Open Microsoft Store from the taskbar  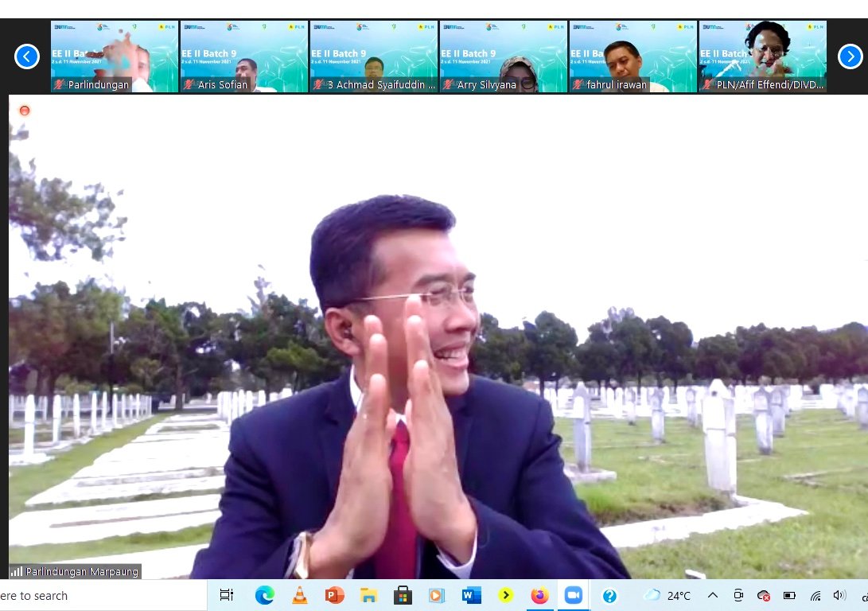[x=403, y=595]
